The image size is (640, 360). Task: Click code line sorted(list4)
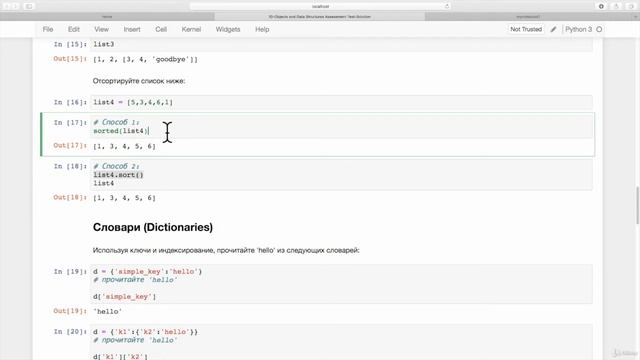(x=121, y=131)
